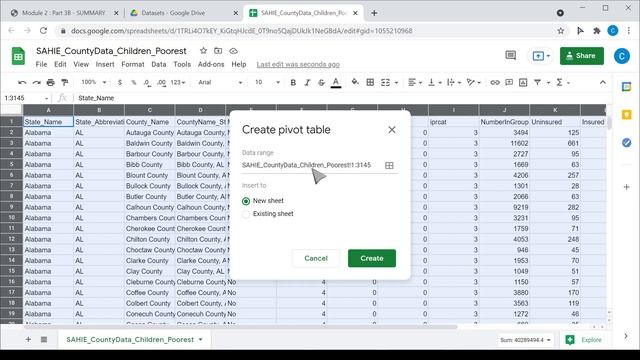The image size is (640, 360).
Task: Open the text color picker
Action: 336,82
